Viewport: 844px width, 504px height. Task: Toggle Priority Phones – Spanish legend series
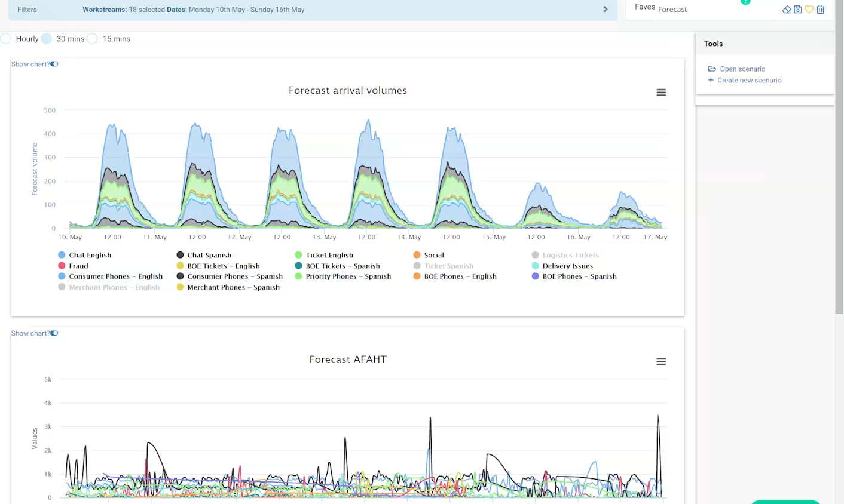click(343, 276)
